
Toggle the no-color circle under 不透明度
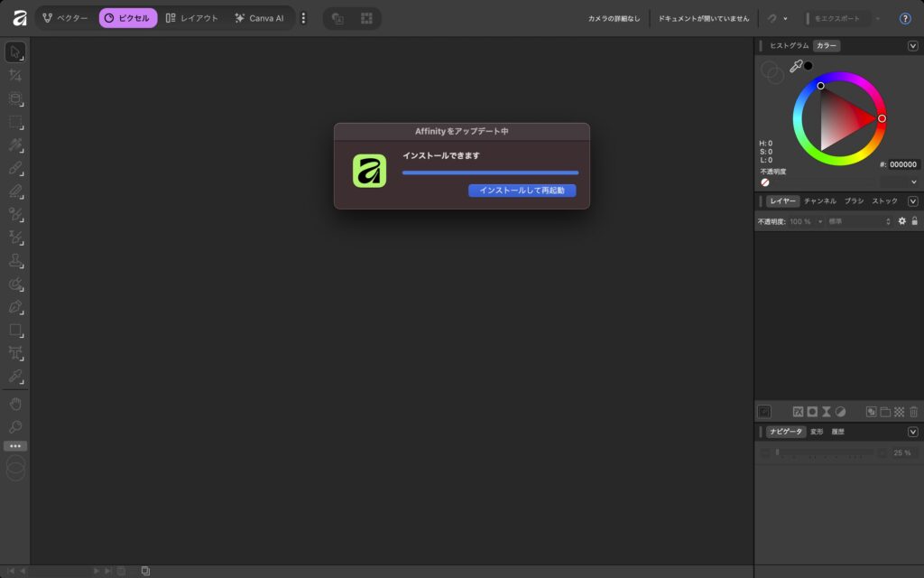click(765, 182)
